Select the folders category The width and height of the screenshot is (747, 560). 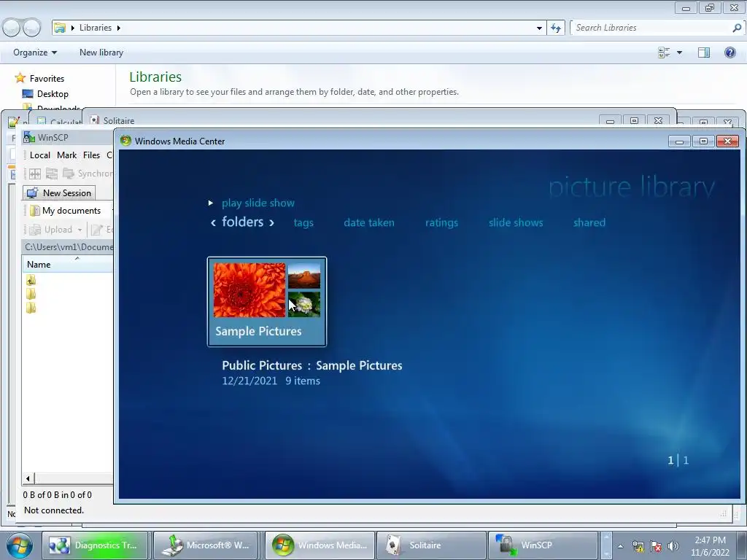[242, 222]
